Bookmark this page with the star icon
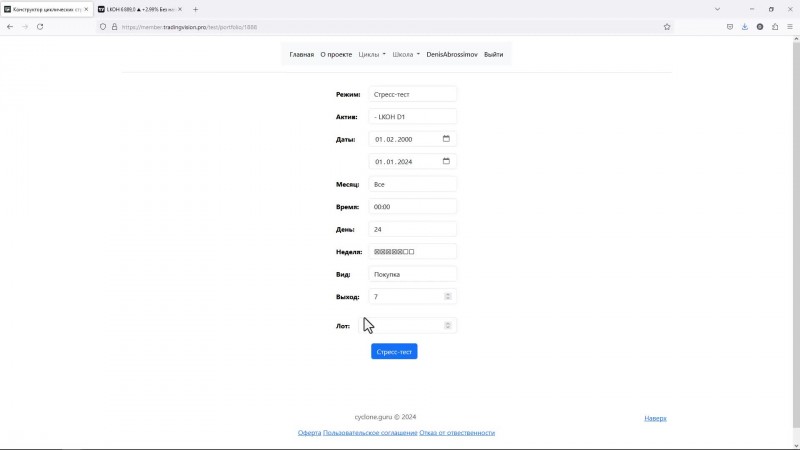 [667, 27]
